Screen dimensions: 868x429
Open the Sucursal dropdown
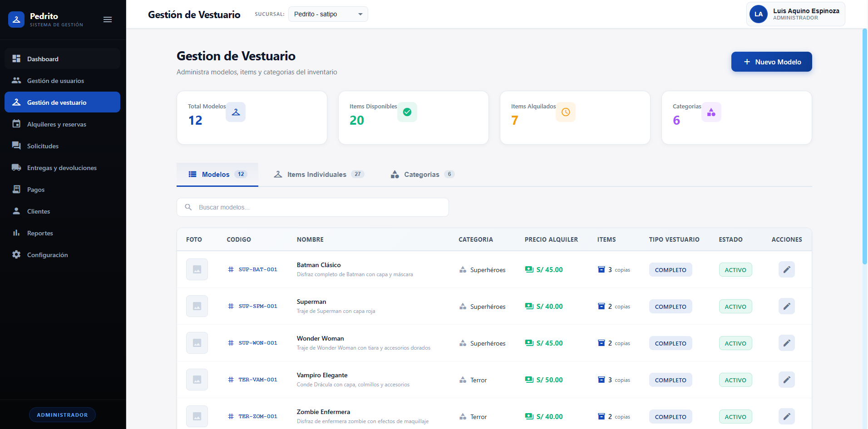pyautogui.click(x=328, y=14)
